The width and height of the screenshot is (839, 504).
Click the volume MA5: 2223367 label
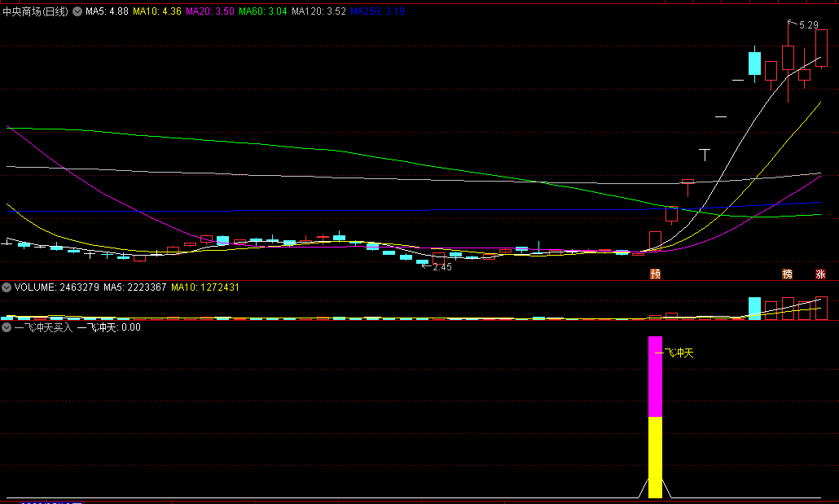pyautogui.click(x=135, y=287)
